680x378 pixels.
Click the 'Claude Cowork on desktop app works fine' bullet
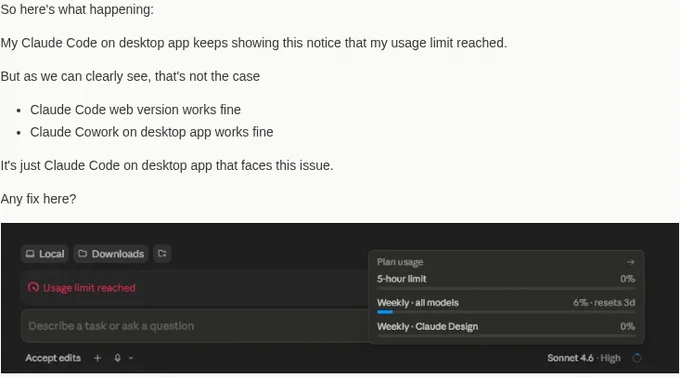pyautogui.click(x=152, y=132)
